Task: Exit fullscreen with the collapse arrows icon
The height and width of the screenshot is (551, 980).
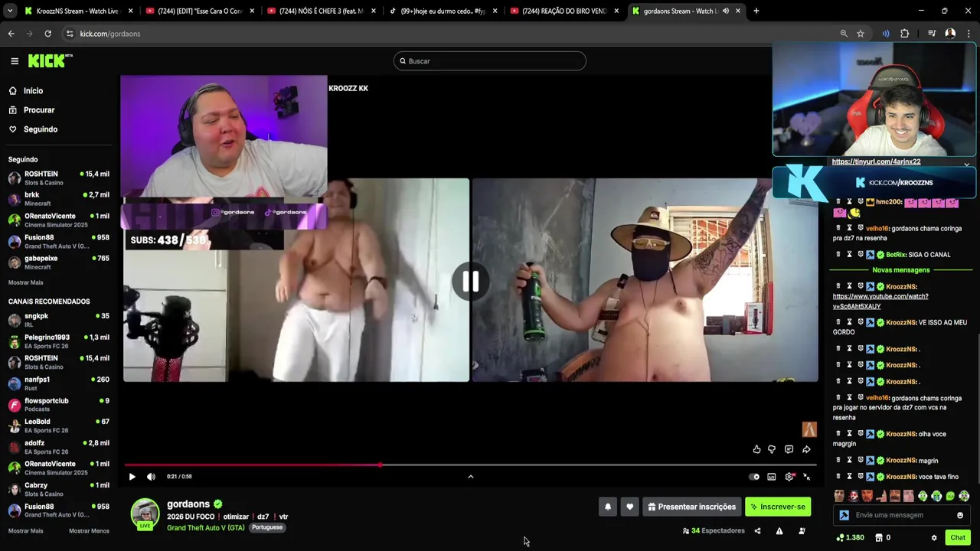Action: point(806,477)
